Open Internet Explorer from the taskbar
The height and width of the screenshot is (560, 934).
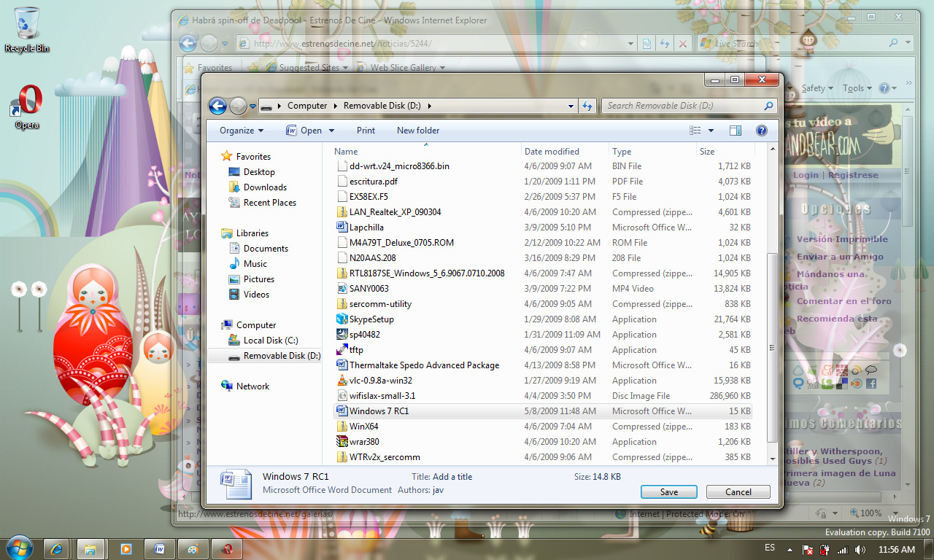coord(56,549)
